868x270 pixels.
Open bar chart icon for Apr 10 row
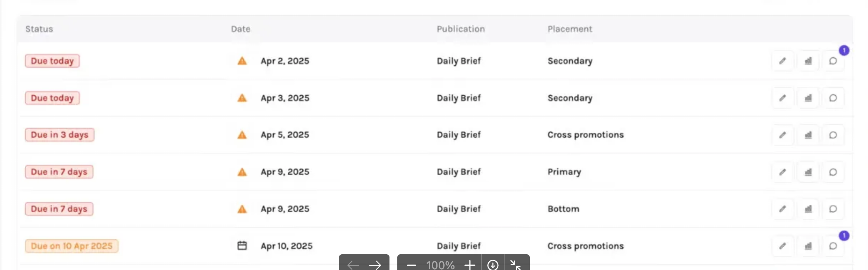coord(808,246)
